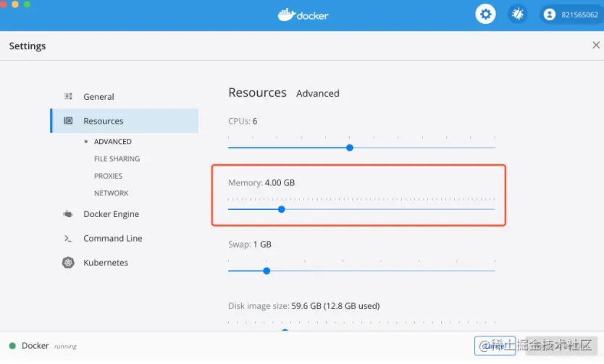Click the 'Advanced' heading text
Screen dimensions: 604x364
click(x=318, y=93)
